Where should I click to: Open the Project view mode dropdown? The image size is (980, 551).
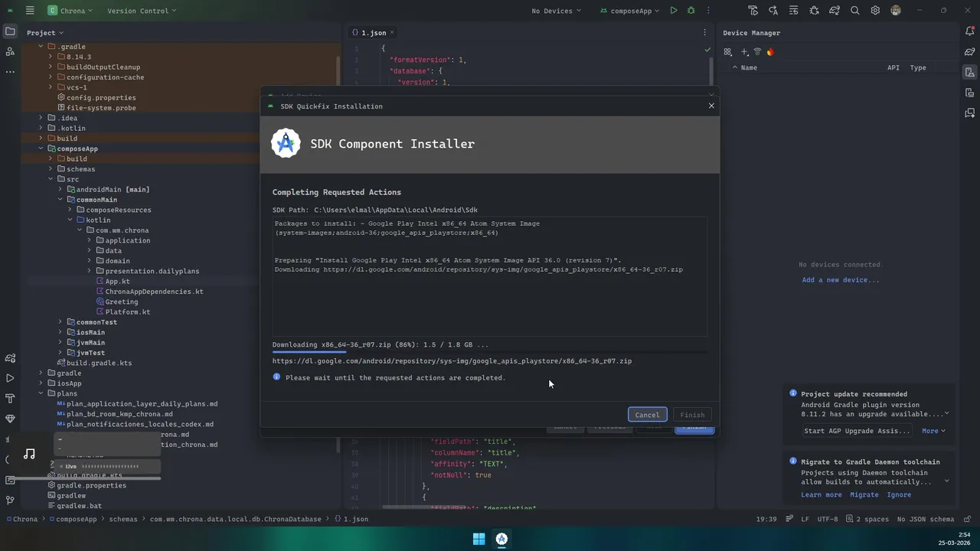(x=45, y=33)
